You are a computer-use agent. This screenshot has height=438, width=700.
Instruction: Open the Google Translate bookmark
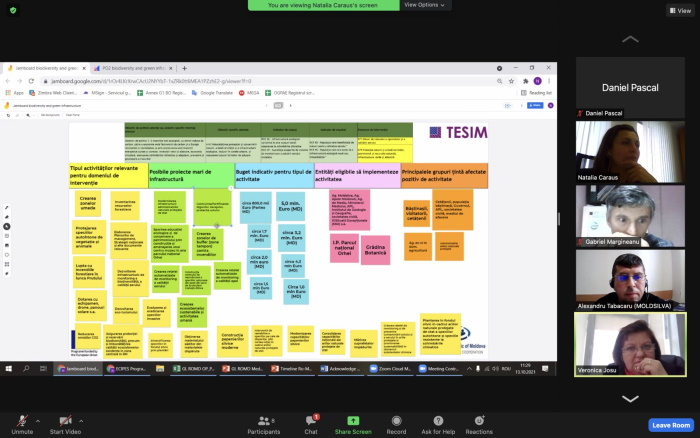click(212, 93)
